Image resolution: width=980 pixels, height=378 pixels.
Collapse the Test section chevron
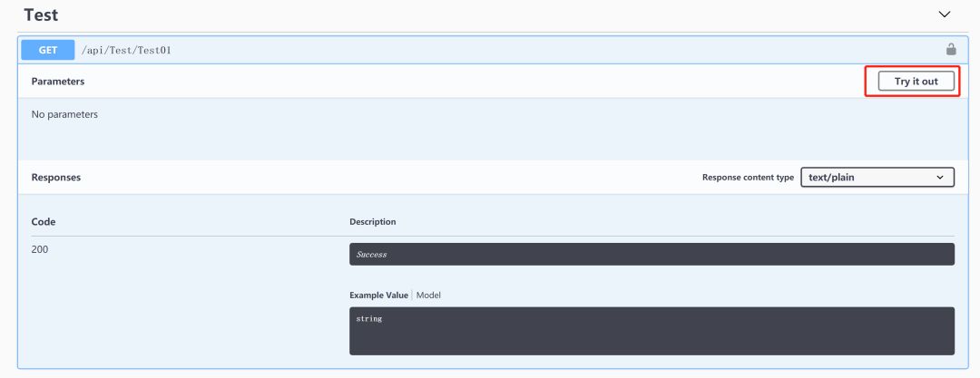944,15
